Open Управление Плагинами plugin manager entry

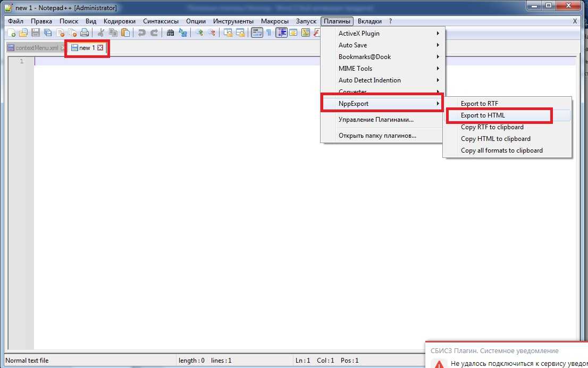click(x=376, y=120)
